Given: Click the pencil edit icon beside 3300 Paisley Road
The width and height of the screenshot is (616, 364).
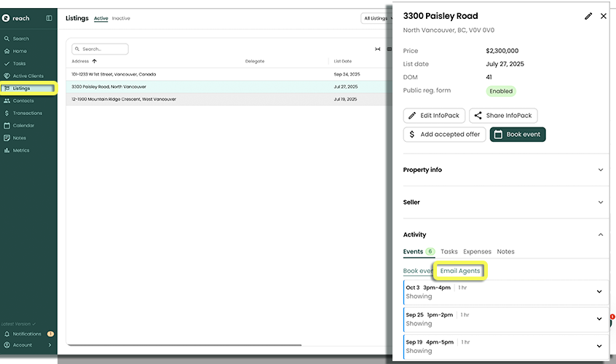Looking at the screenshot, I should click(x=588, y=16).
